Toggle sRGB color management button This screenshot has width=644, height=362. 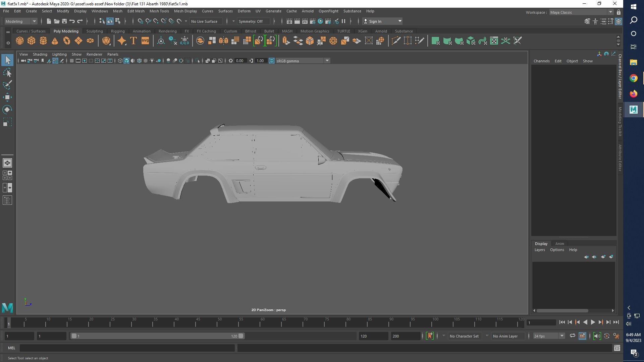pos(272,61)
